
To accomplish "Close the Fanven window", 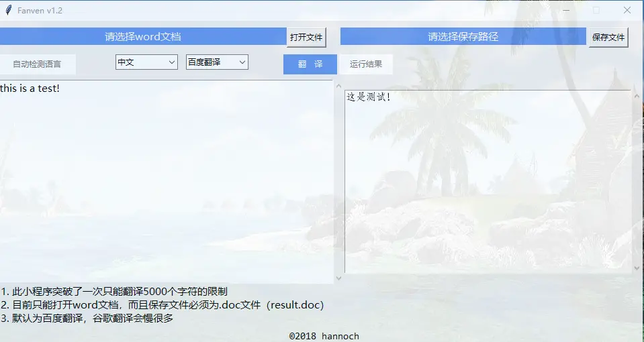I will [627, 10].
